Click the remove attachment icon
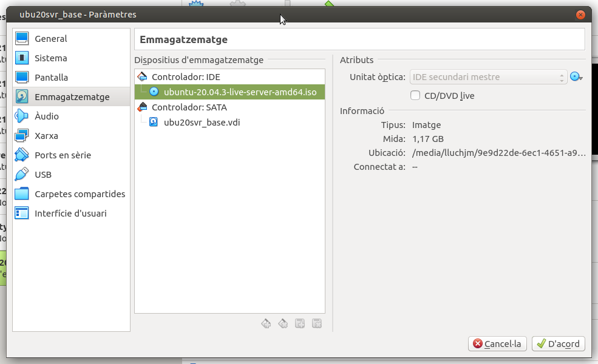 316,323
